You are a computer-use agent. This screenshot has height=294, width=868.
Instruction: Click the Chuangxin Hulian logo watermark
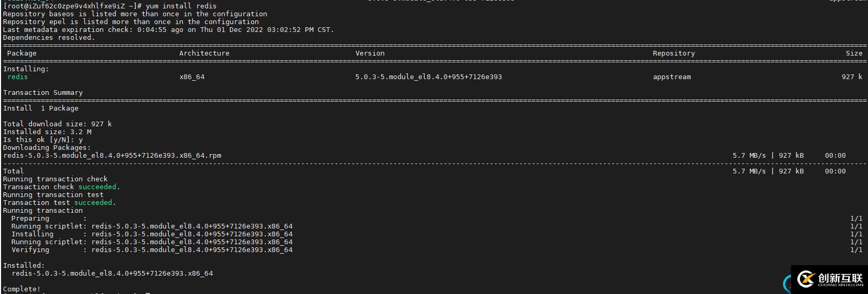tap(830, 279)
